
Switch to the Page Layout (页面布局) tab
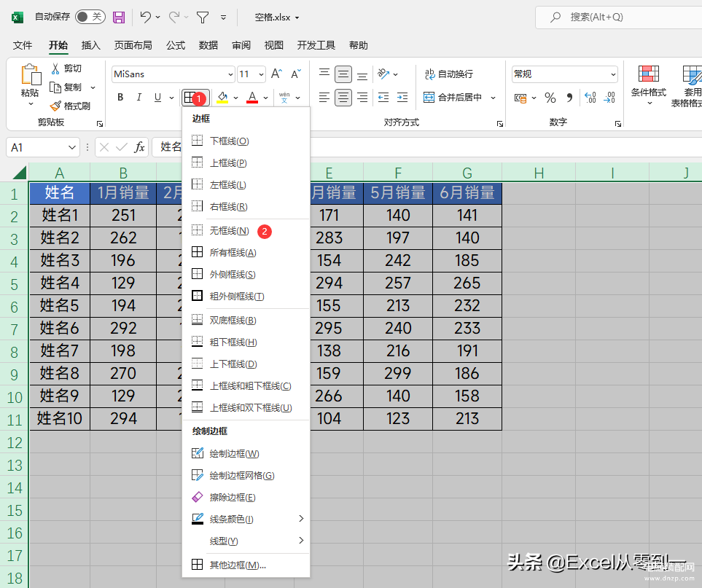pyautogui.click(x=133, y=45)
